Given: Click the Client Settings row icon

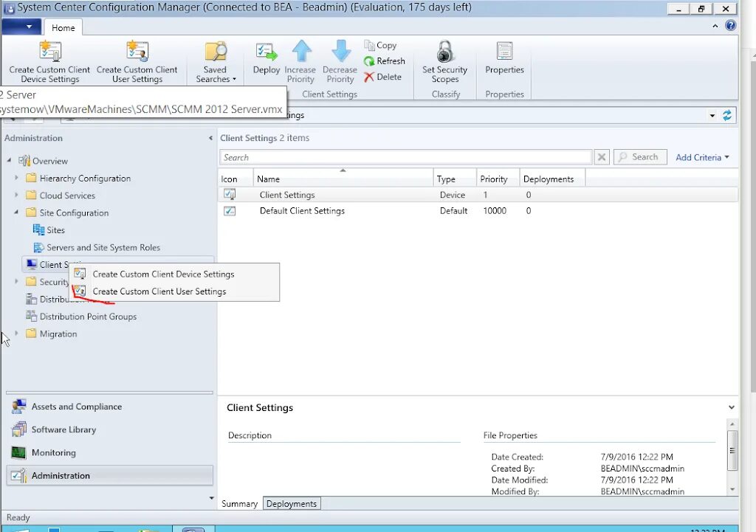Looking at the screenshot, I should point(230,195).
